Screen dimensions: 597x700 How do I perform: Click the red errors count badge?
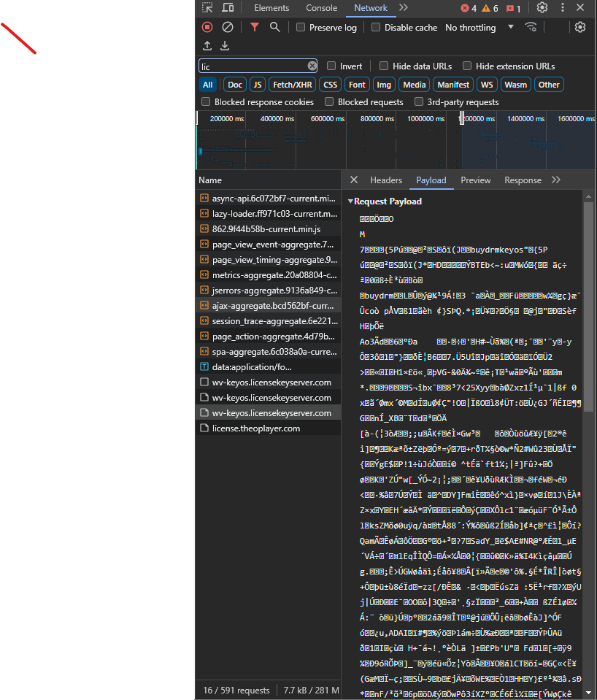click(469, 8)
